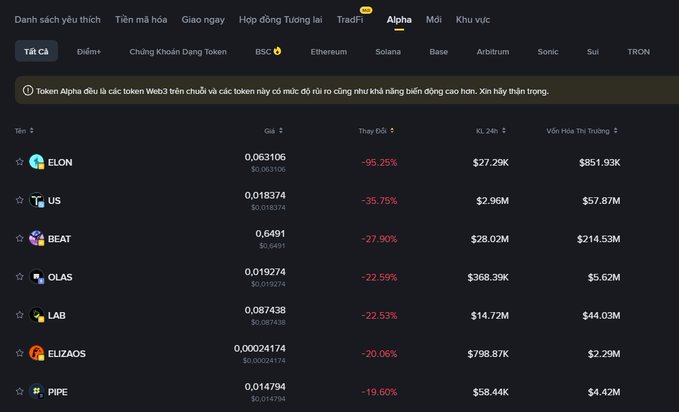The height and width of the screenshot is (412, 679).
Task: Filter by Chứng Khoán Dạng Token
Action: click(178, 52)
